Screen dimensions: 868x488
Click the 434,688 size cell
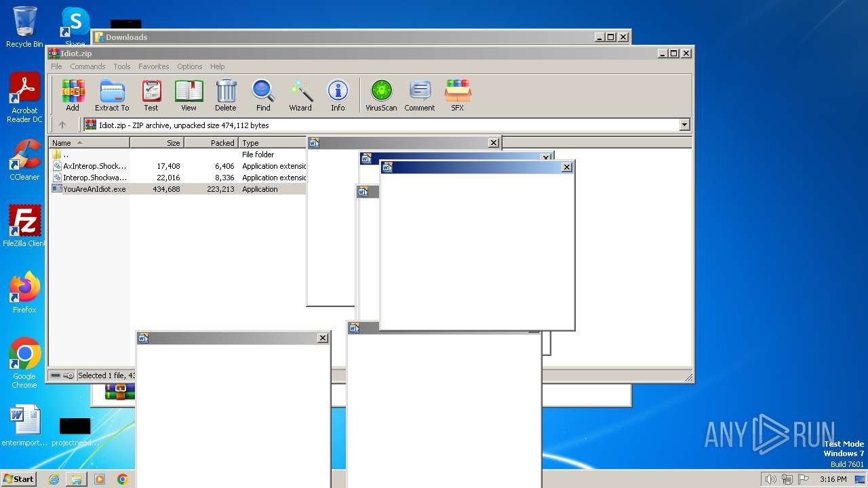(166, 189)
